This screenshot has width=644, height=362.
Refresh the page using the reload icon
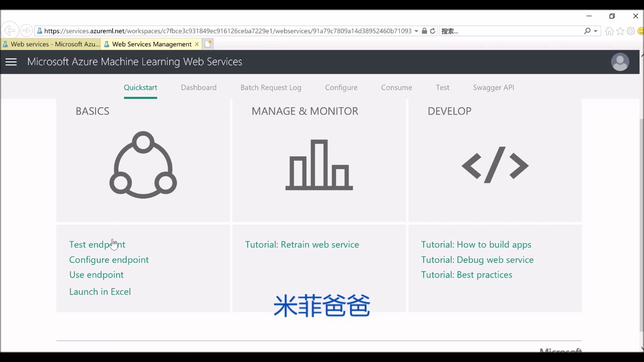[x=433, y=31]
